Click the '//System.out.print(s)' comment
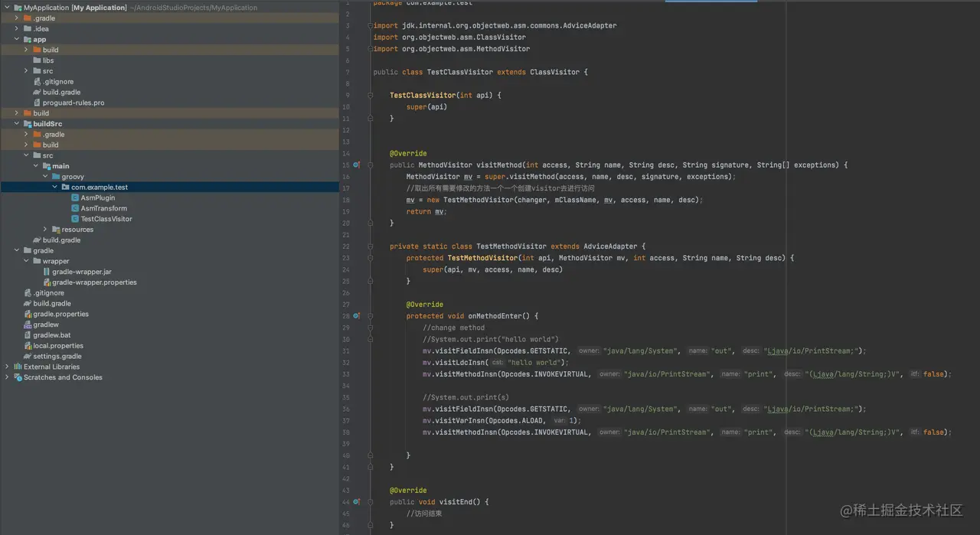Image resolution: width=980 pixels, height=535 pixels. coord(465,397)
